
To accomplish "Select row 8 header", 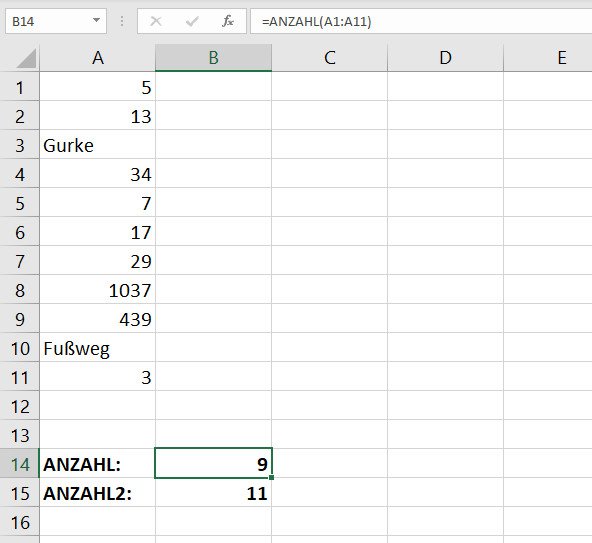I will tap(20, 290).
